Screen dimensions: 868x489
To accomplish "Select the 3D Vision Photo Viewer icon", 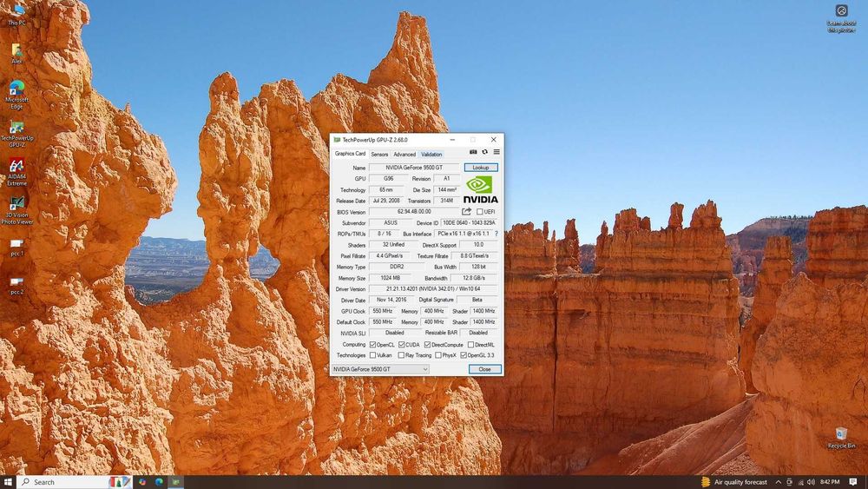I will [16, 210].
